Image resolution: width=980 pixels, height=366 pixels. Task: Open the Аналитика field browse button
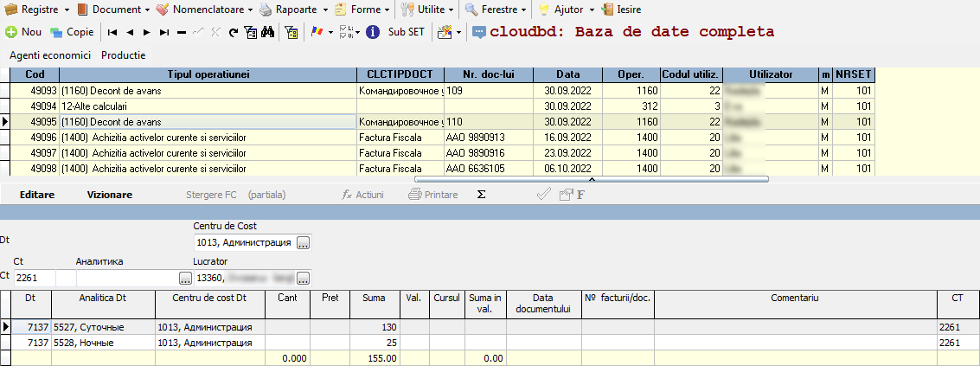pyautogui.click(x=186, y=278)
